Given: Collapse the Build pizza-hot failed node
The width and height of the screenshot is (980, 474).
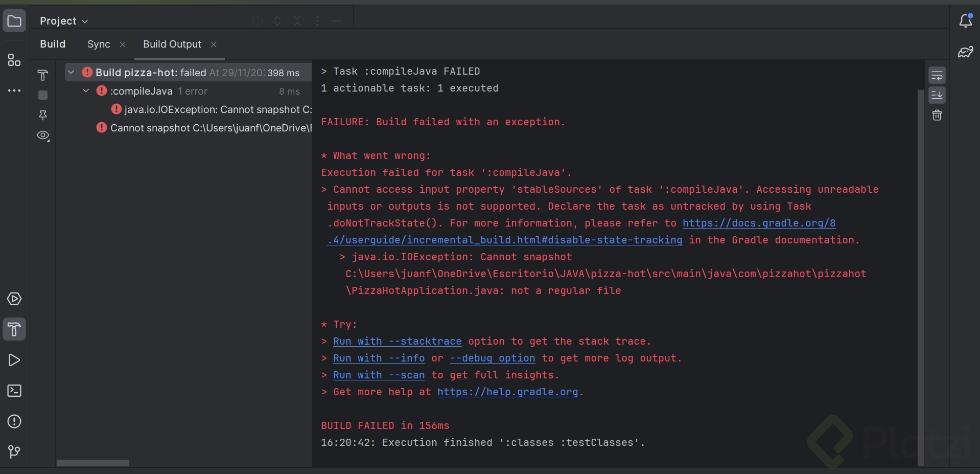Looking at the screenshot, I should [72, 73].
